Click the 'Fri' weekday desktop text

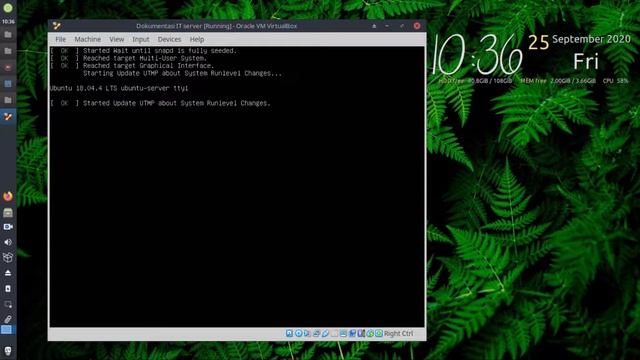(586, 61)
